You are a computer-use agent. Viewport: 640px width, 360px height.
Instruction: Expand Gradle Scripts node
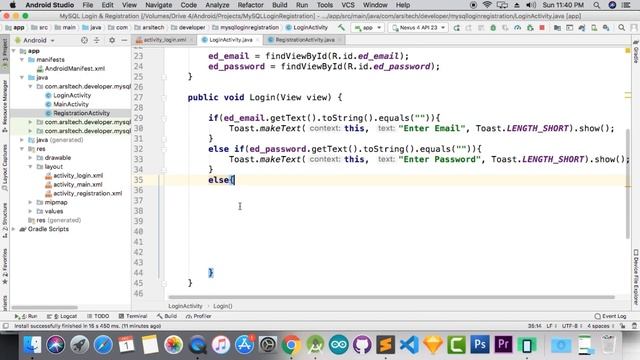14,229
